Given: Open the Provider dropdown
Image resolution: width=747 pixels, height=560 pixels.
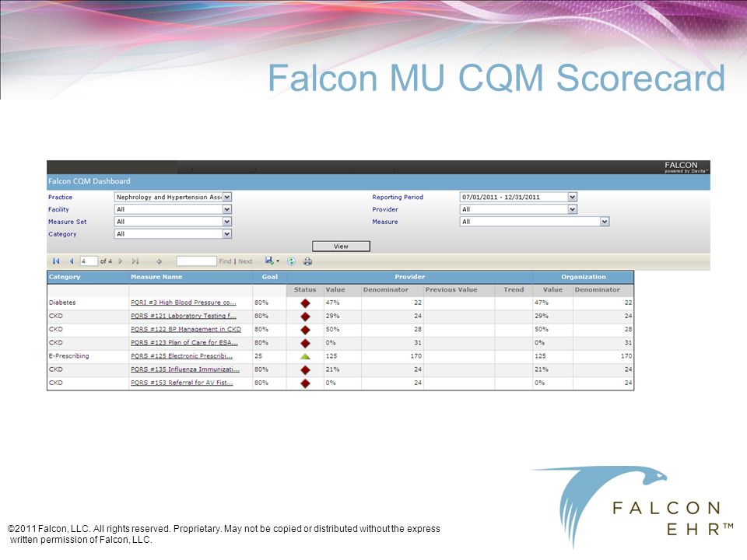Looking at the screenshot, I should coord(573,209).
